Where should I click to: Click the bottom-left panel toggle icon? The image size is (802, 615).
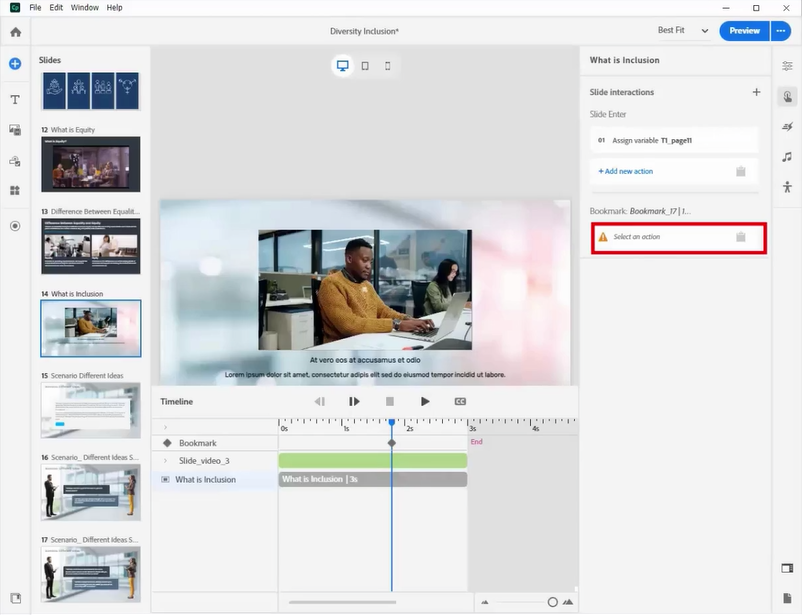[x=15, y=598]
